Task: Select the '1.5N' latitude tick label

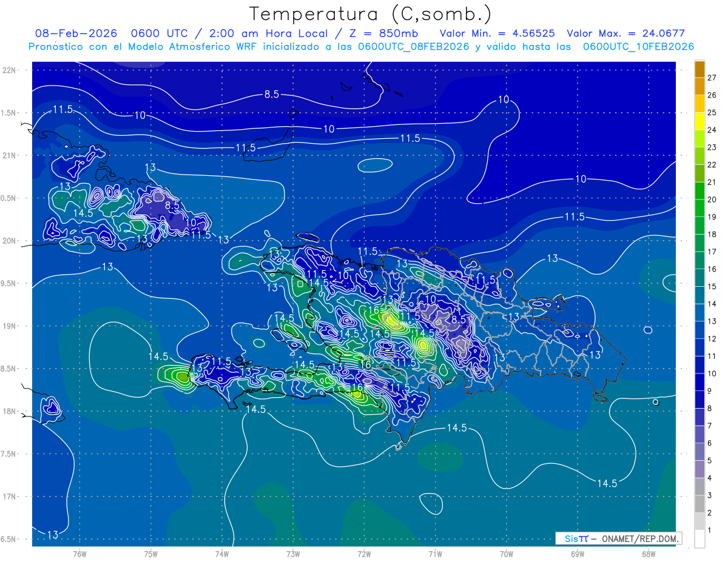Action: 9,113
